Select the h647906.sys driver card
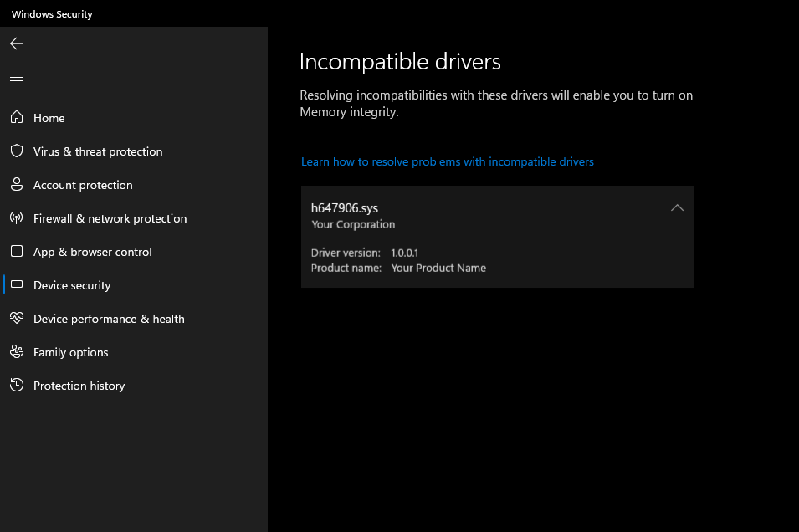The height and width of the screenshot is (532, 799). (497, 236)
